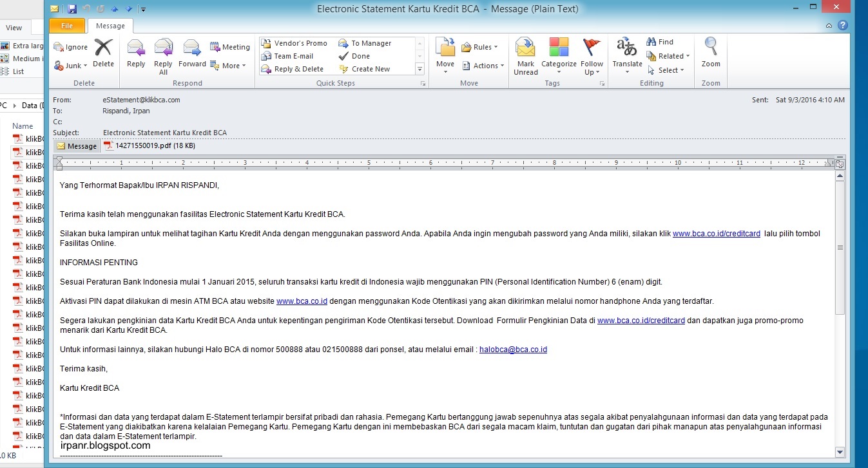The height and width of the screenshot is (468, 868).
Task: Click the message body vertical scrollbar thumb
Action: (x=840, y=248)
